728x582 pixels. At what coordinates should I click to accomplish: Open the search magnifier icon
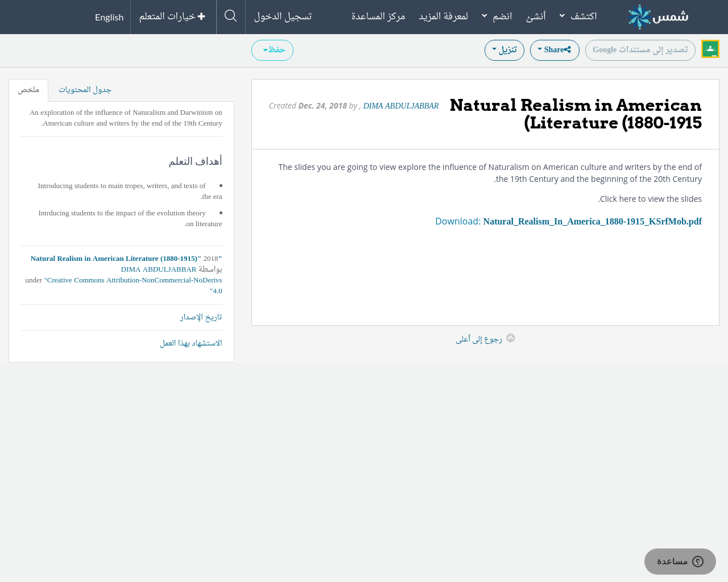coord(230,16)
